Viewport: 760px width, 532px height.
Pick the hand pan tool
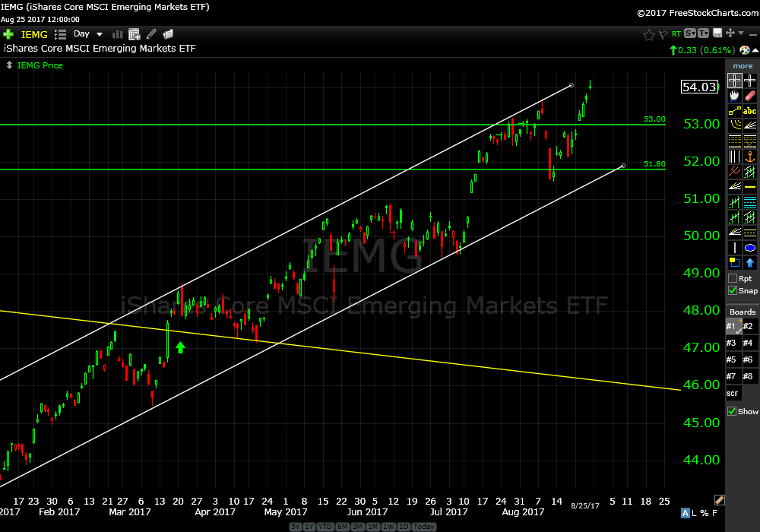tap(734, 97)
